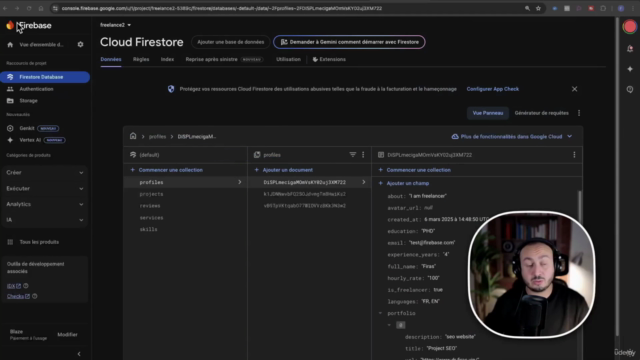640x360 pixels.
Task: Click the Modifier plan button
Action: click(67, 334)
